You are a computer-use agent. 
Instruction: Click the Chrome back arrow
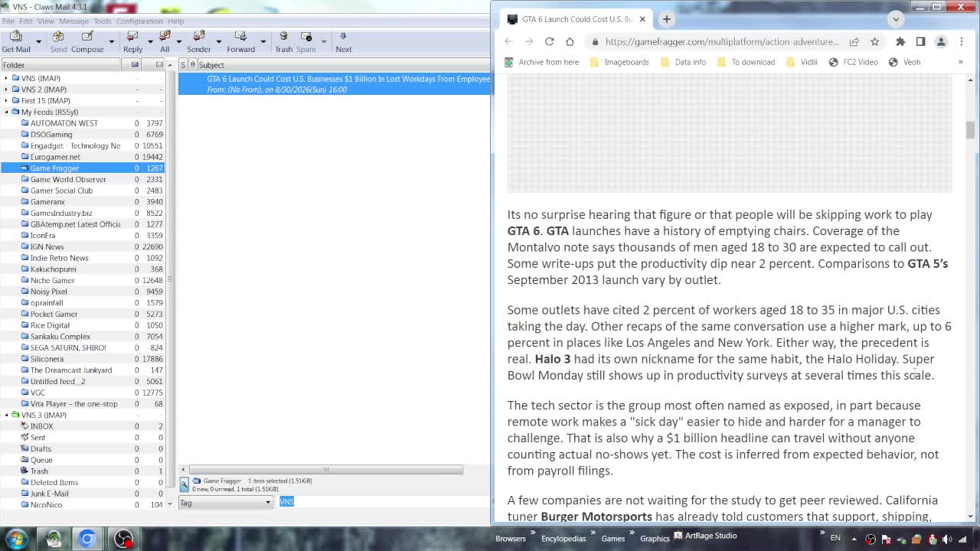(509, 41)
